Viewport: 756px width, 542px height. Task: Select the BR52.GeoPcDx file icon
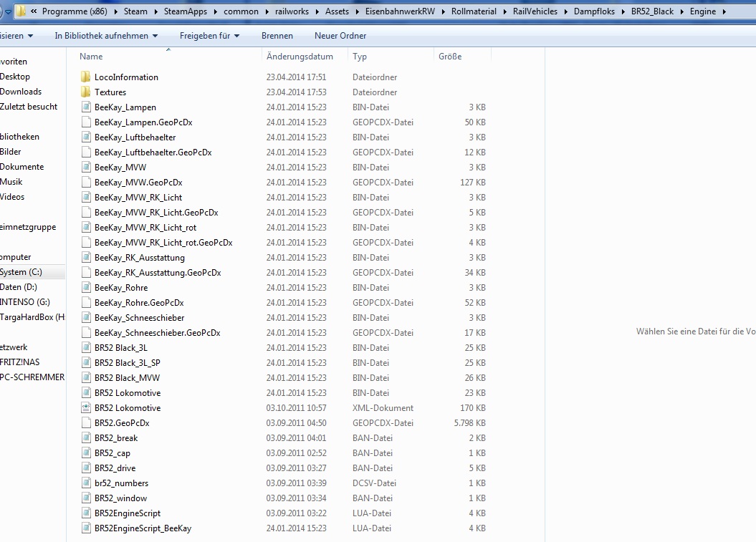click(86, 423)
